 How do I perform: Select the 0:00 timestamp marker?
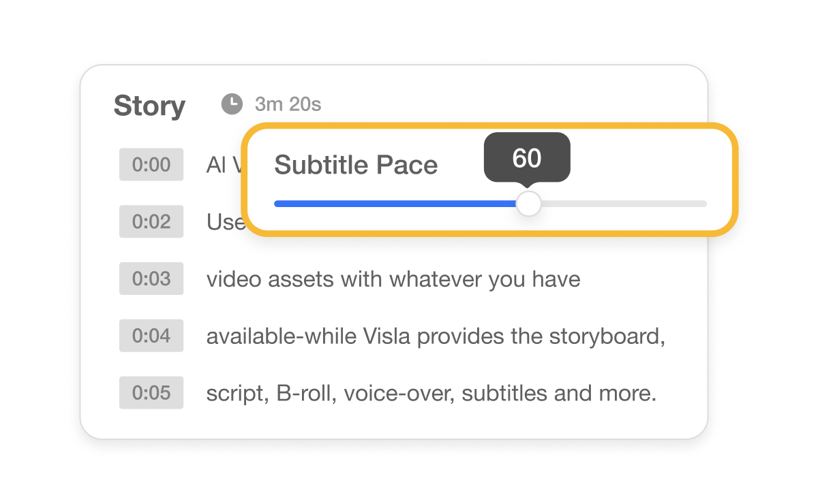151,164
